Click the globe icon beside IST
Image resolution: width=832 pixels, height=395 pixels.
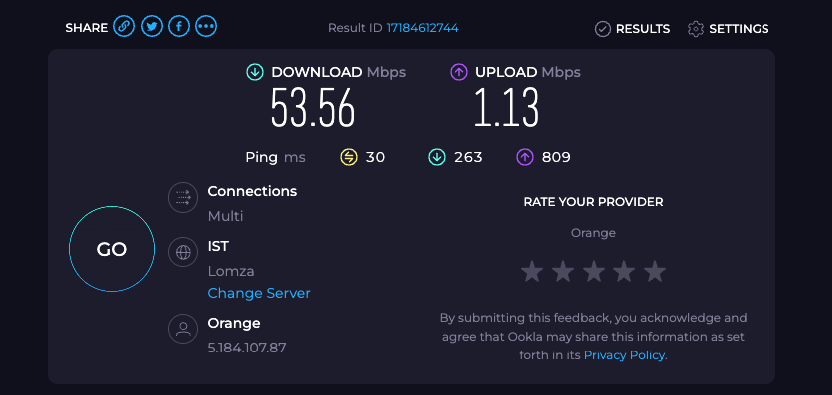(183, 252)
